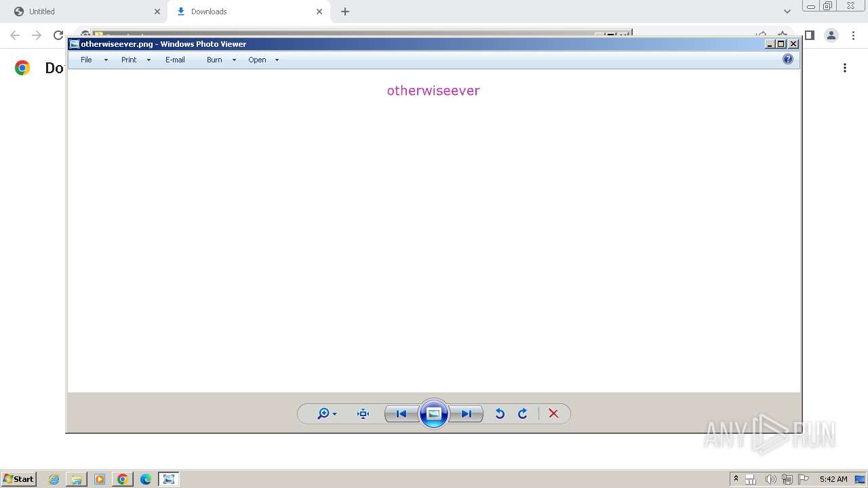Open Downloads page more actions menu

click(x=845, y=68)
